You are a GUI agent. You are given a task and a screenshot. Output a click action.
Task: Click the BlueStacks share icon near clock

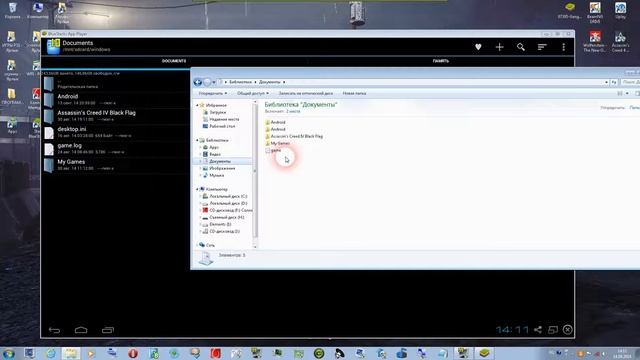click(538, 329)
